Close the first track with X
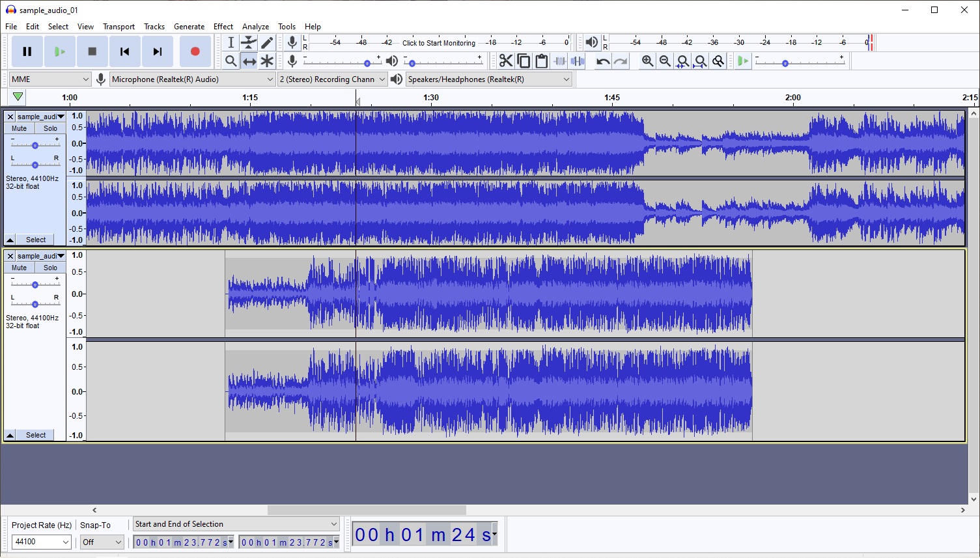 (x=10, y=117)
